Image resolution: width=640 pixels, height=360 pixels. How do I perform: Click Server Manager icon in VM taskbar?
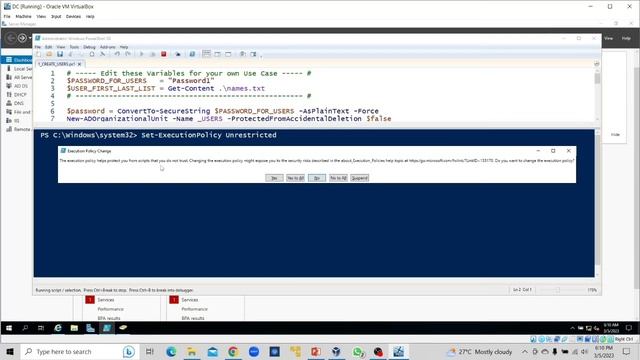tap(91, 328)
